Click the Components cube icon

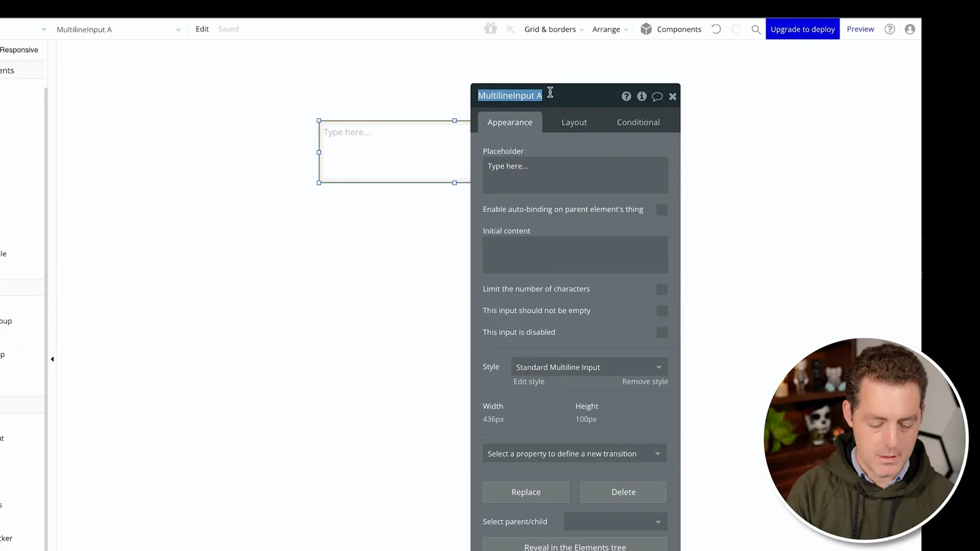646,29
